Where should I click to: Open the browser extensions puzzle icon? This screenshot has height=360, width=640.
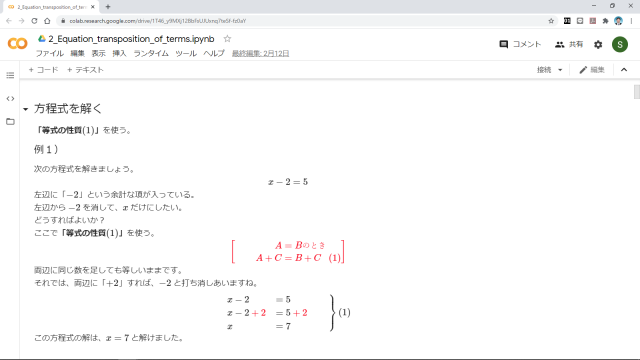(x=605, y=21)
